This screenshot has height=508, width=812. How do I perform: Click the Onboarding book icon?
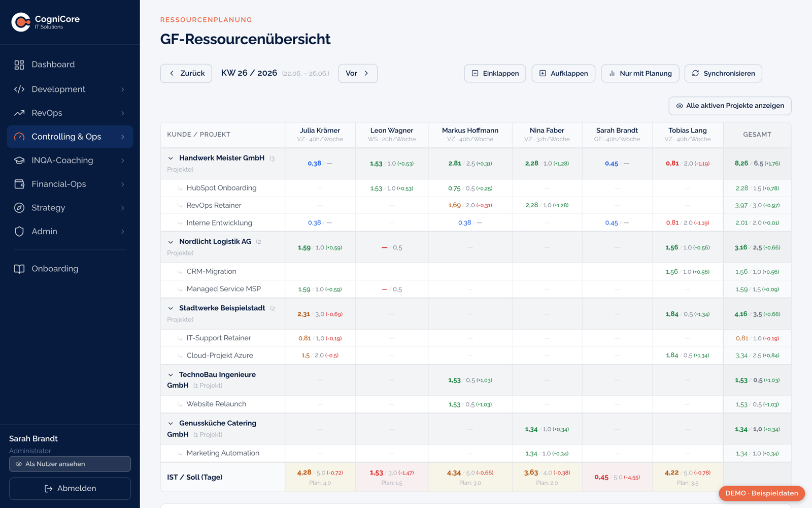click(x=19, y=269)
